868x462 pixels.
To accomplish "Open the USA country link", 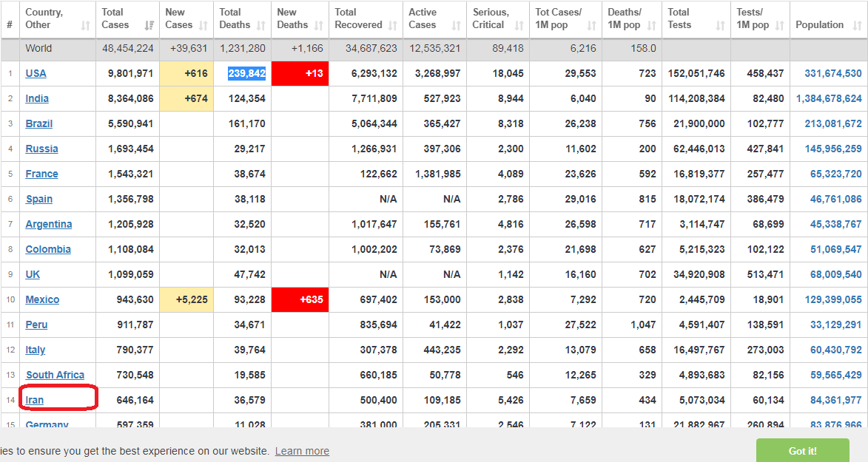I will click(x=36, y=74).
